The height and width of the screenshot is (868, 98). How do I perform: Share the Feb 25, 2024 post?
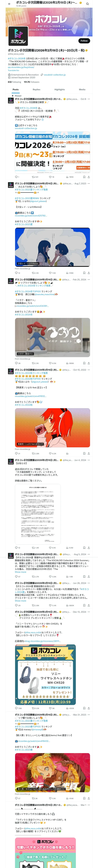(89, 363)
